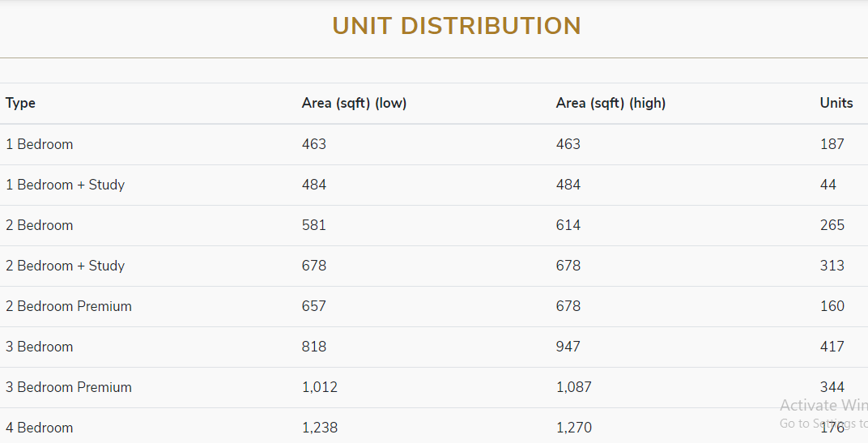Click the UNIT DISTRIBUTION heading
Screen dimensions: 868x443
pyautogui.click(x=457, y=26)
